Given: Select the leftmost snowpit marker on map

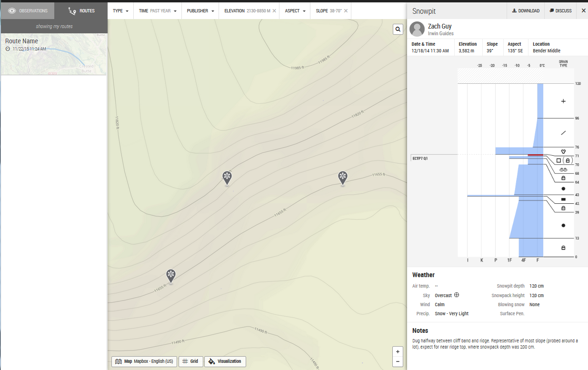Looking at the screenshot, I should tap(171, 276).
